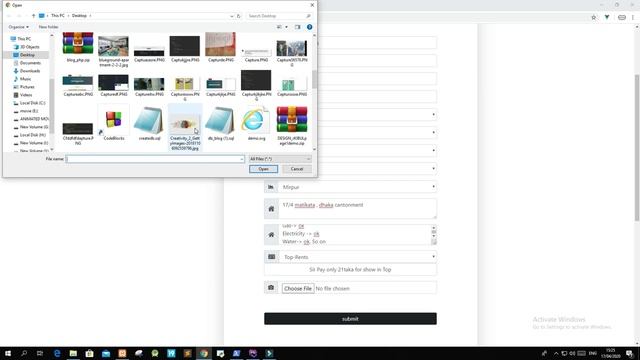Open the help icon in the Open dialog
640x360 pixels.
point(309,27)
